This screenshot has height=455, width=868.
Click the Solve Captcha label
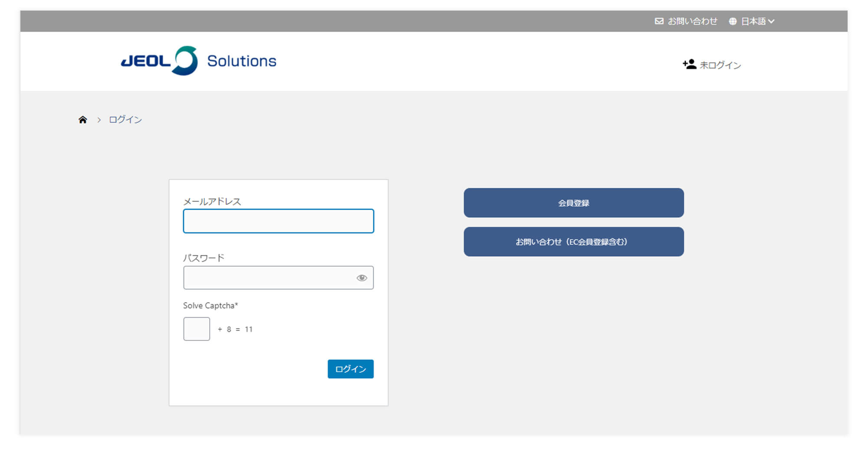pos(210,306)
